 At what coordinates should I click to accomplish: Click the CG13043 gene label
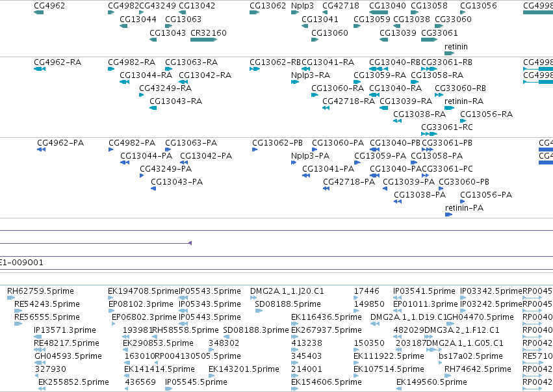[168, 33]
